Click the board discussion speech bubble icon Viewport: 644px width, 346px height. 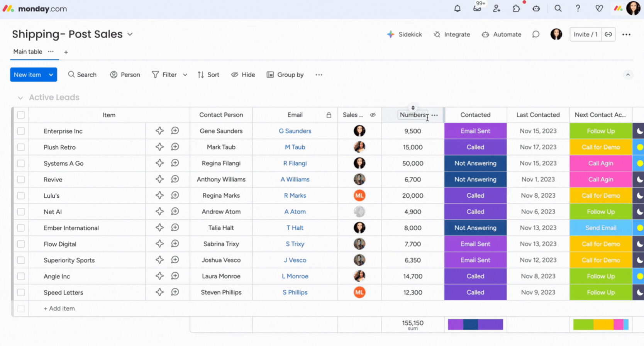pyautogui.click(x=536, y=34)
